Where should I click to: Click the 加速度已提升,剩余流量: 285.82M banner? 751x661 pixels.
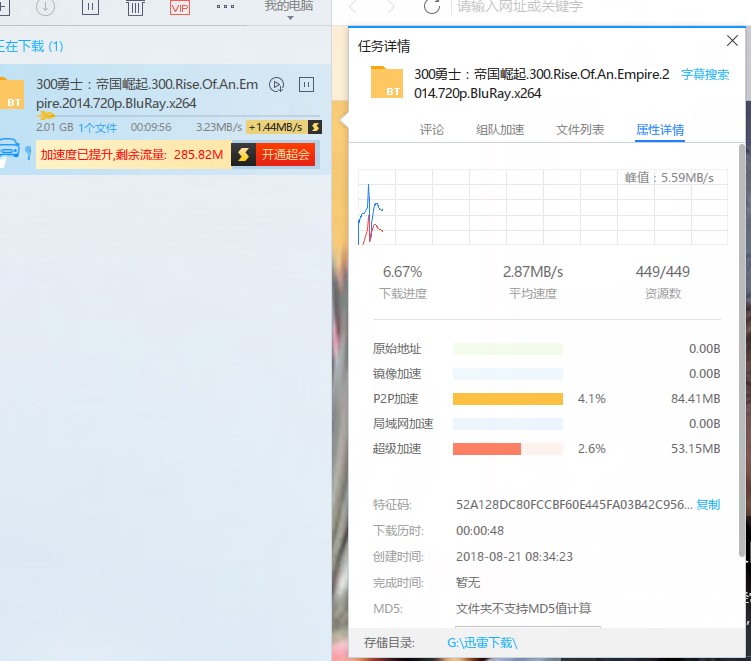132,155
